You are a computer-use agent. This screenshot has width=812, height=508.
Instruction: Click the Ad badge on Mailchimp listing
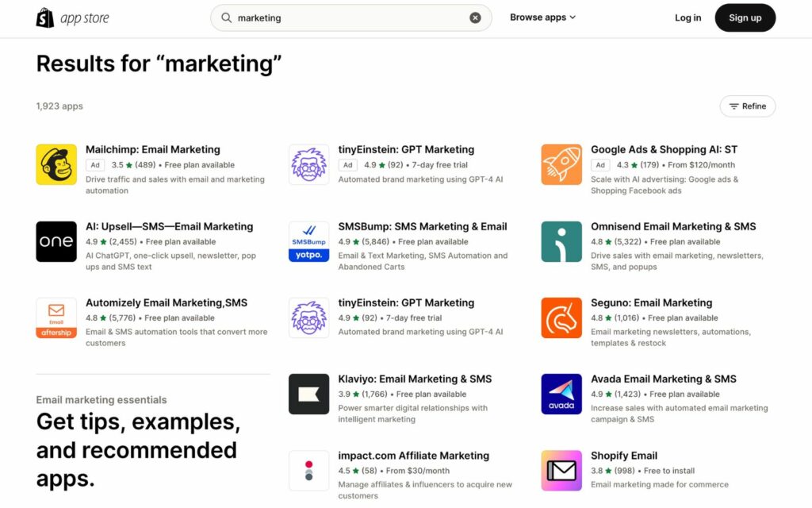(x=95, y=165)
